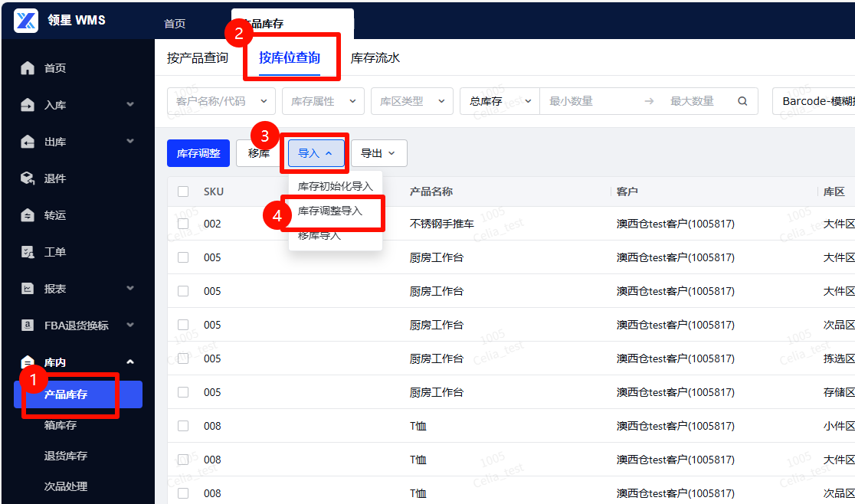Click the 移库 button

(x=258, y=153)
